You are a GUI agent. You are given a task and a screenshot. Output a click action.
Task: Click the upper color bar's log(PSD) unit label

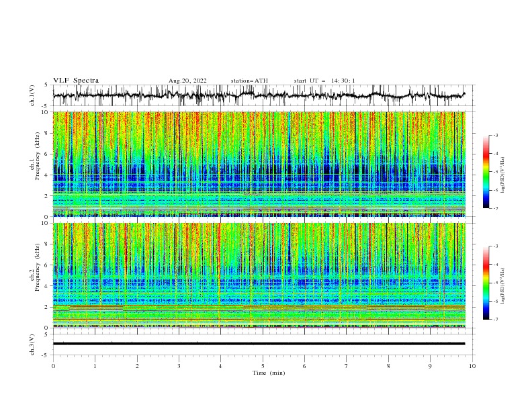click(503, 175)
